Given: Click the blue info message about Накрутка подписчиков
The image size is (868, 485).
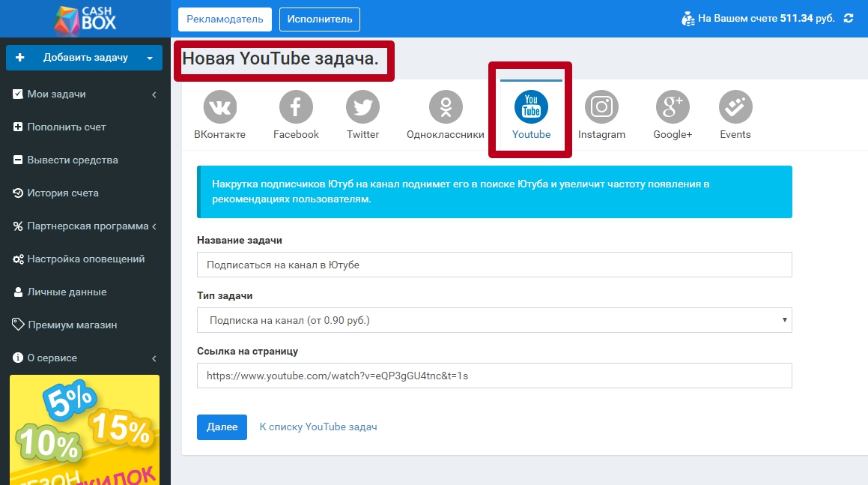Looking at the screenshot, I should [494, 192].
